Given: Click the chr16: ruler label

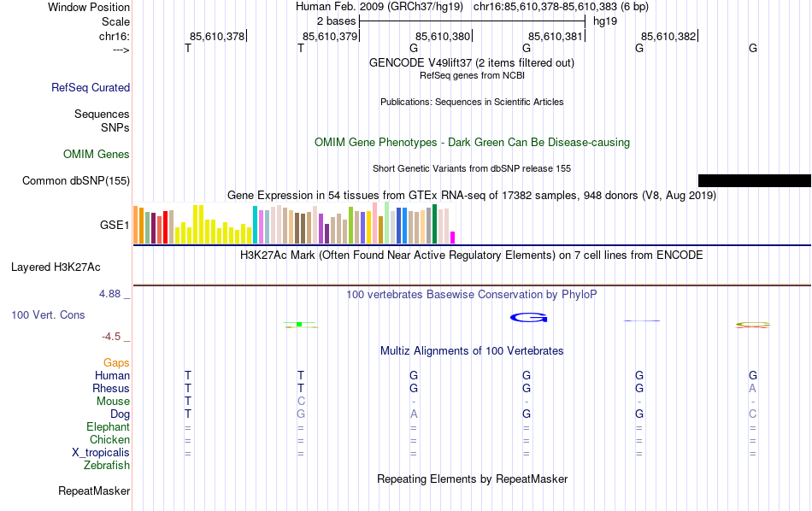Looking at the screenshot, I should [114, 36].
